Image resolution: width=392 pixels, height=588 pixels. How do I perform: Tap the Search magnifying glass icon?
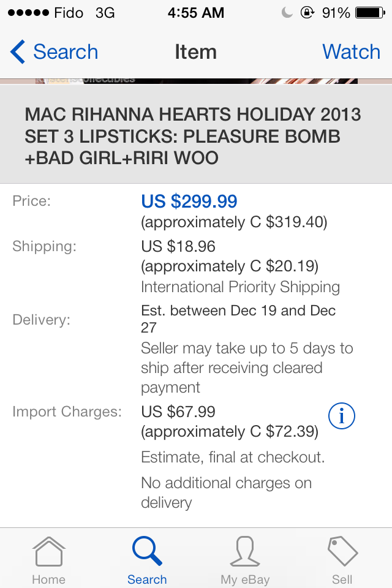click(x=147, y=551)
